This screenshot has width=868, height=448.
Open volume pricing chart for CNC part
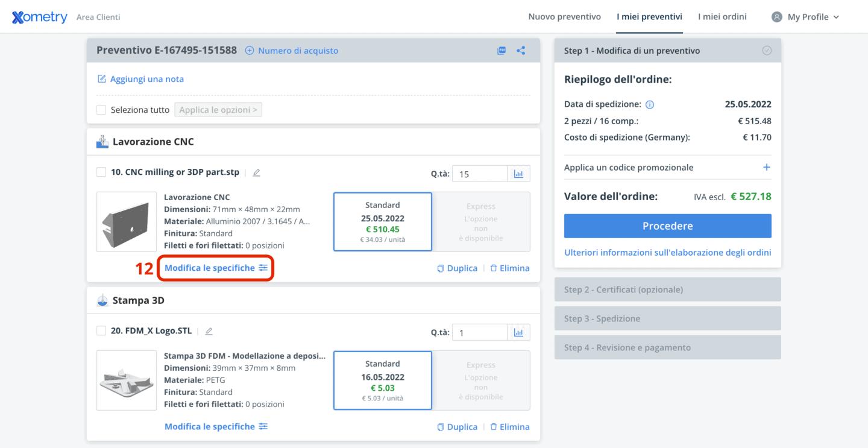[518, 174]
